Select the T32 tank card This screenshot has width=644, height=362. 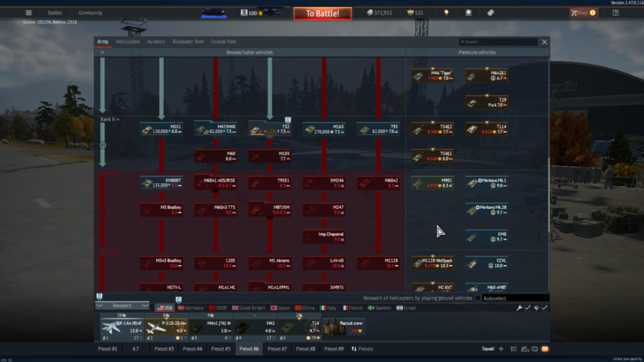click(x=270, y=129)
